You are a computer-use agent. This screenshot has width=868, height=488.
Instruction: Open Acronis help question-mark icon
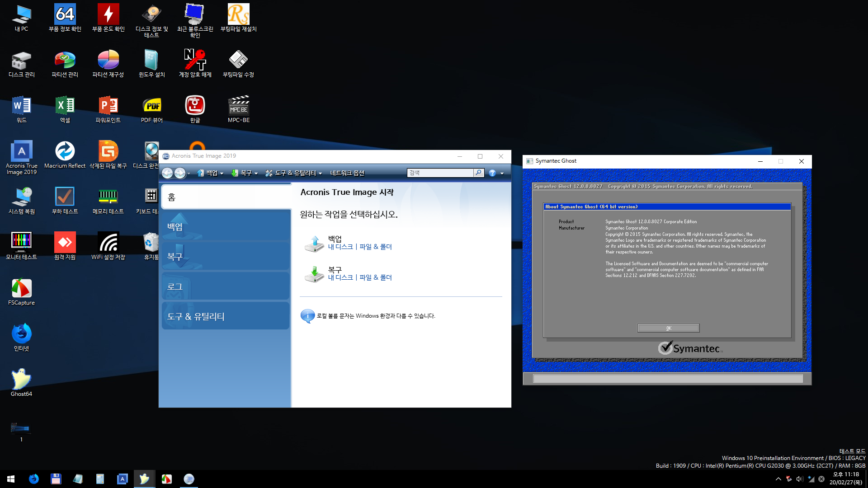coord(492,173)
